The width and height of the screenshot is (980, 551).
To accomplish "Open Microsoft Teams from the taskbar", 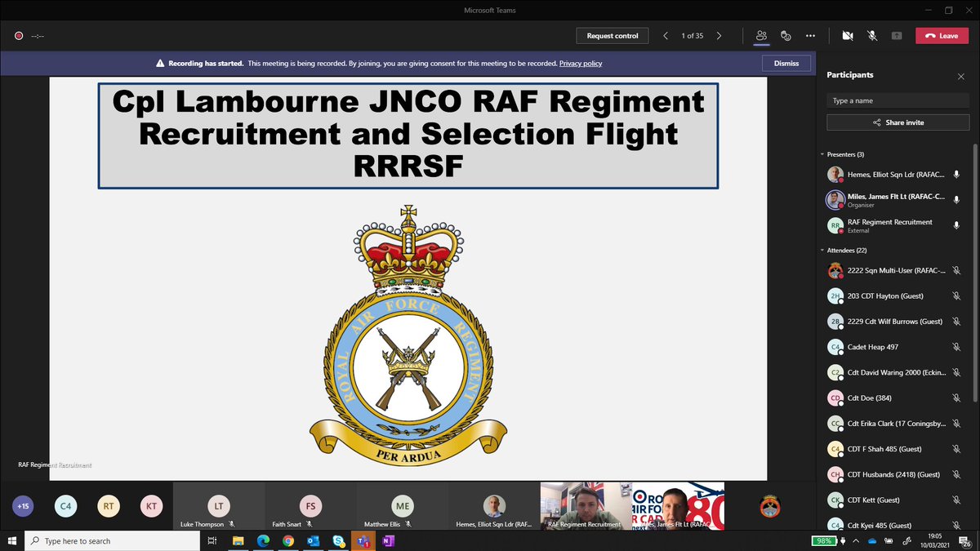I will (x=363, y=540).
